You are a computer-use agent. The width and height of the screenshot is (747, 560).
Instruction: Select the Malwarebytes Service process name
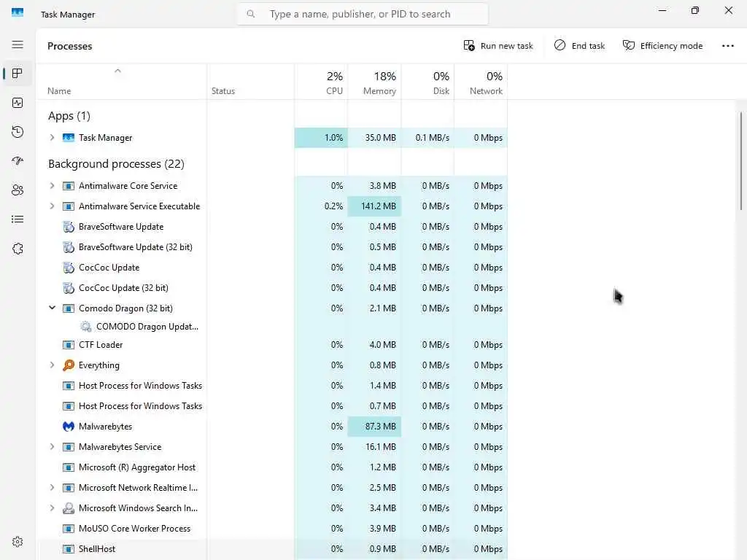tap(120, 447)
